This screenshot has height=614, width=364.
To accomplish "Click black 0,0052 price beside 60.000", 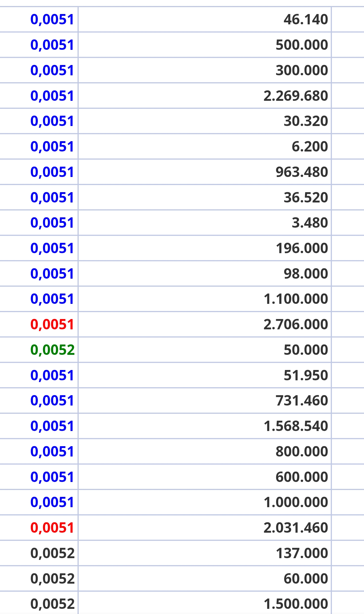I will point(52,578).
